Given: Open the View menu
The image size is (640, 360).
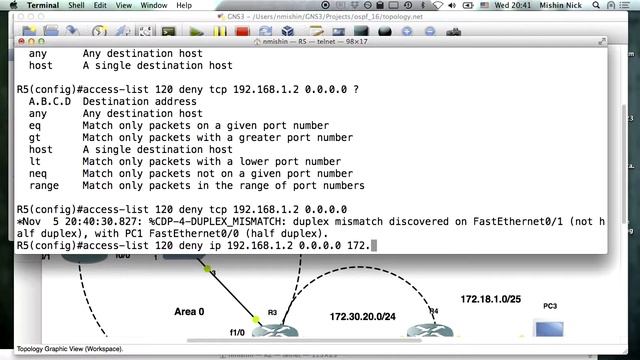Looking at the screenshot, I should pos(124,5).
